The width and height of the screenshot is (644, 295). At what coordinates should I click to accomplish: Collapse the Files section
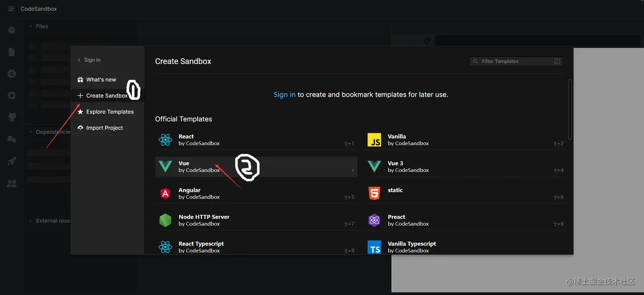[x=31, y=26]
